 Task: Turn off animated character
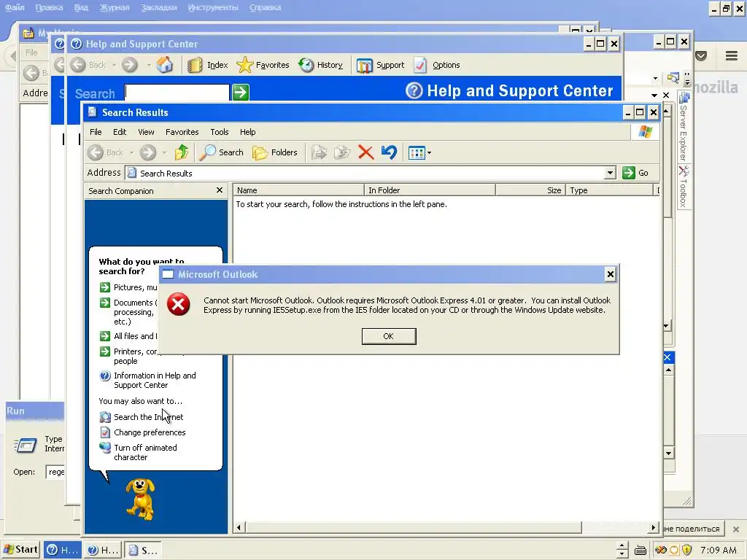click(138, 452)
